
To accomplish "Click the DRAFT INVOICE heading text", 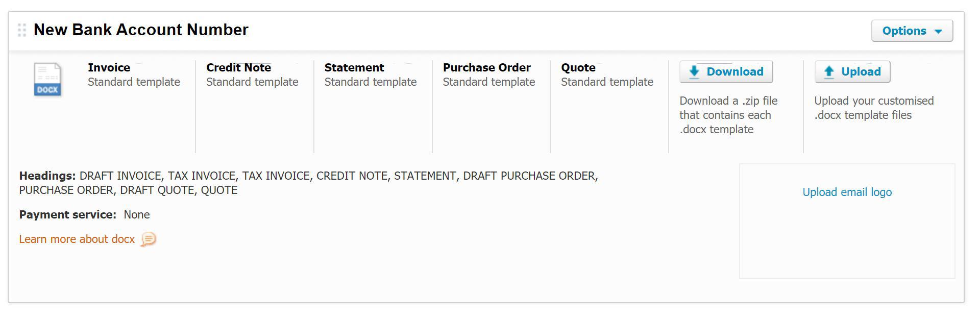I will [120, 176].
